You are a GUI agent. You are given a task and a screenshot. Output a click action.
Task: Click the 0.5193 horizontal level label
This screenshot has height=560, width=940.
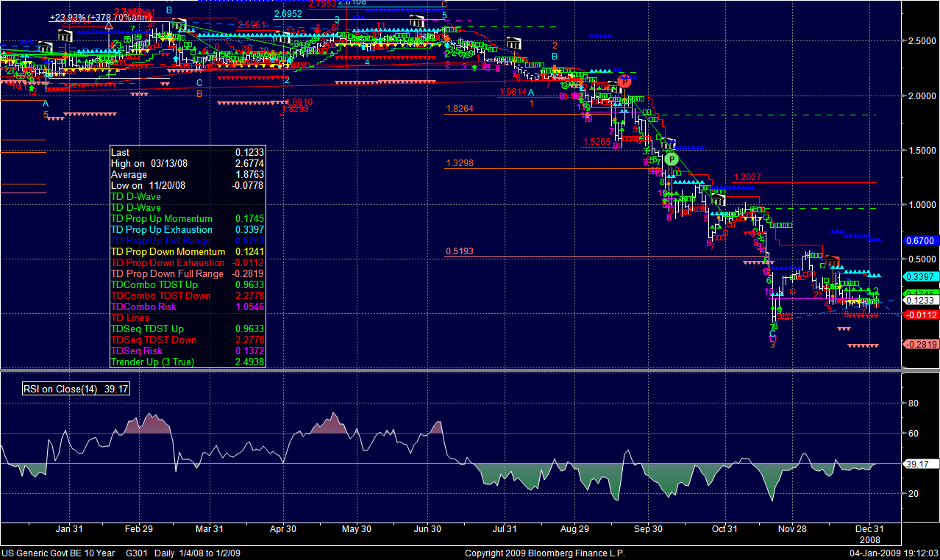click(x=460, y=251)
